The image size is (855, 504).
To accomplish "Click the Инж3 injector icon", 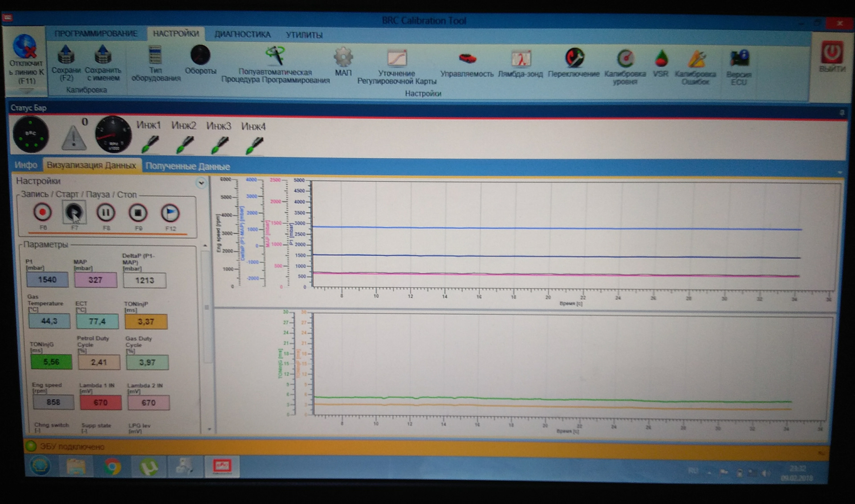I will pyautogui.click(x=220, y=145).
